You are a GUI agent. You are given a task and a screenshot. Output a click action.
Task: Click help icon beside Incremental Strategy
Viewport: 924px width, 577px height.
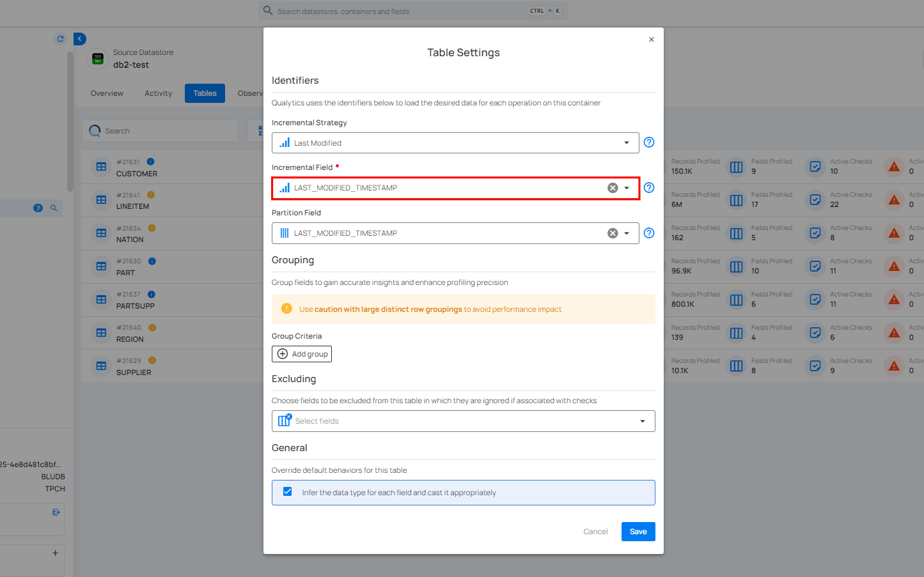point(648,142)
